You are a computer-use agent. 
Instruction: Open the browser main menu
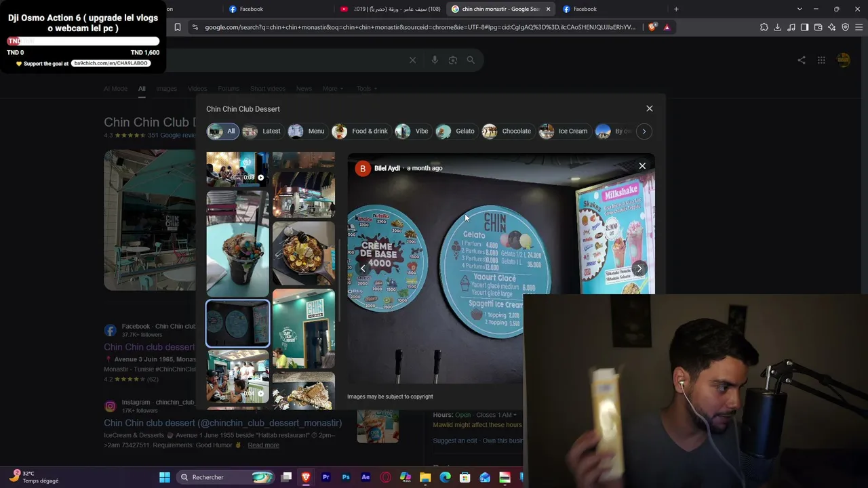coord(859,27)
